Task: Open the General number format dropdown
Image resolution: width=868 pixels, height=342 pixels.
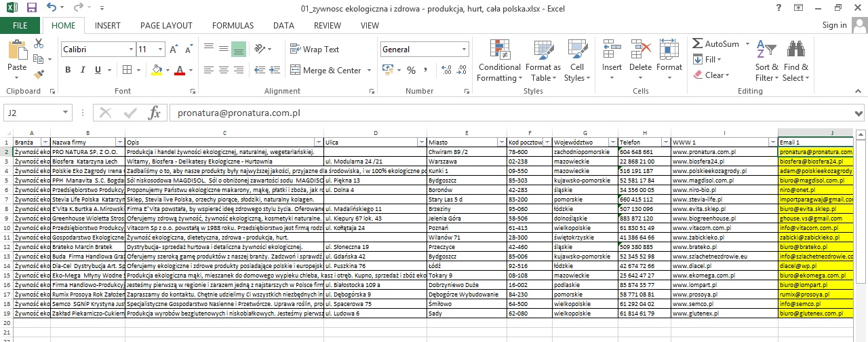Action: click(465, 50)
